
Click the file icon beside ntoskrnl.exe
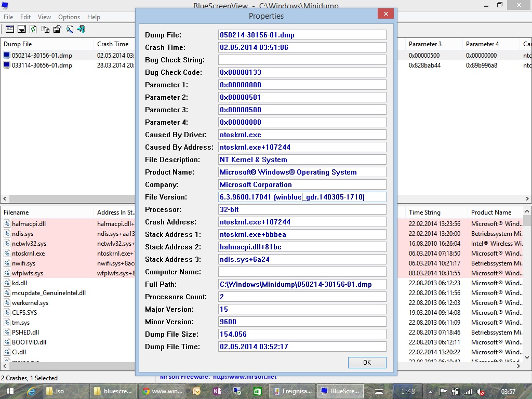(x=7, y=253)
